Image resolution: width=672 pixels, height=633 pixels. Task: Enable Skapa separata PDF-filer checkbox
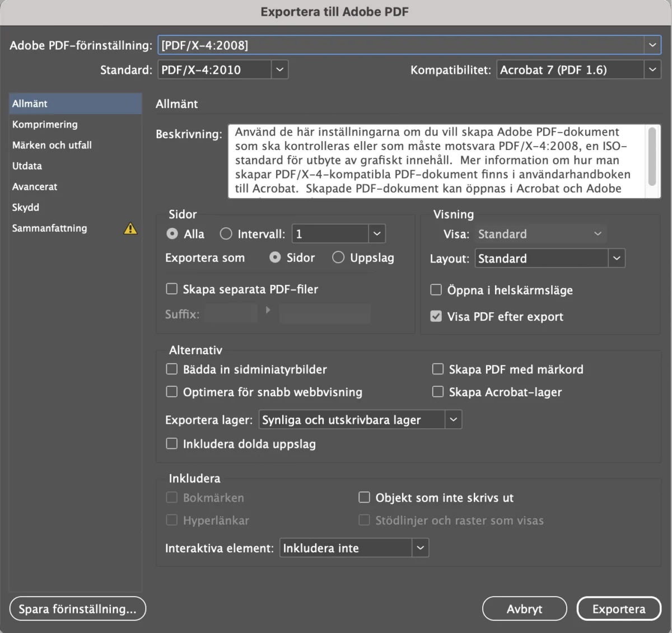click(172, 289)
